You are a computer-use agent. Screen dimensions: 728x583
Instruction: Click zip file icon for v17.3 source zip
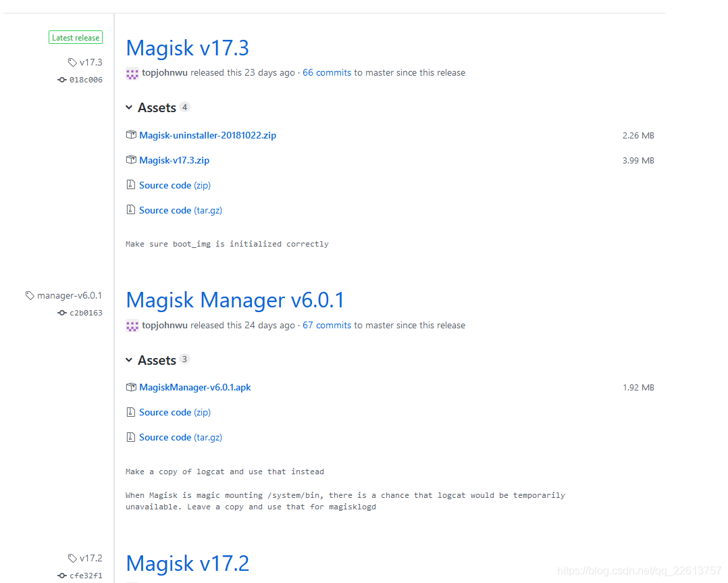pos(131,185)
